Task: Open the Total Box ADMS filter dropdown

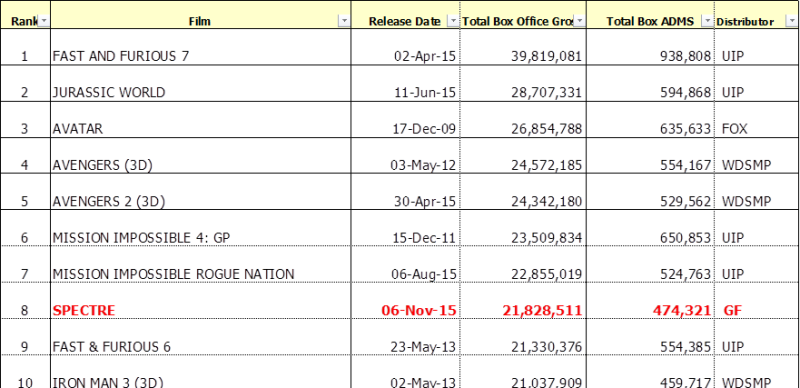Action: (707, 21)
